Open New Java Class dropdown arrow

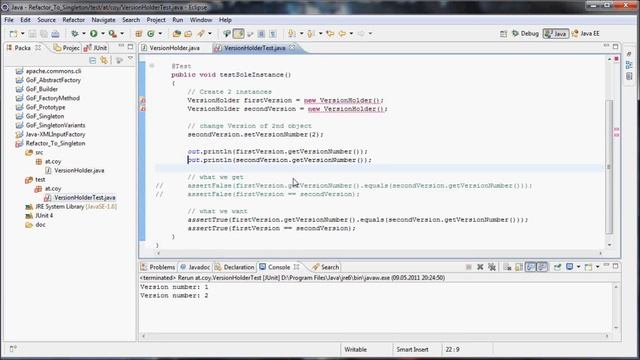pyautogui.click(x=160, y=33)
